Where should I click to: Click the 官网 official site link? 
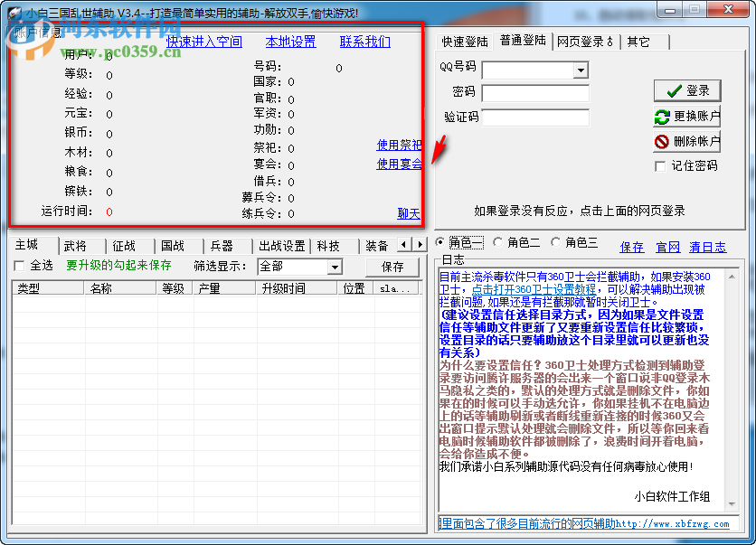click(668, 248)
